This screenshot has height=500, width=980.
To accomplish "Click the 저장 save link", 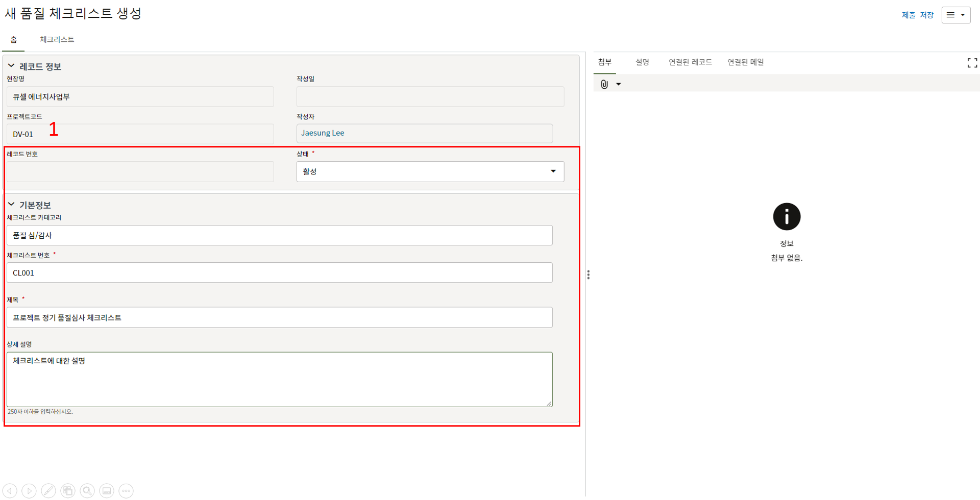I will [x=926, y=15].
